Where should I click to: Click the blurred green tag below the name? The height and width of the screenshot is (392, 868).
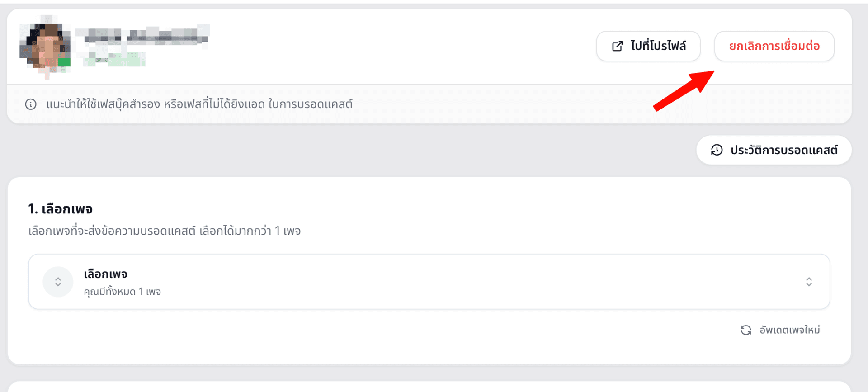[x=114, y=59]
